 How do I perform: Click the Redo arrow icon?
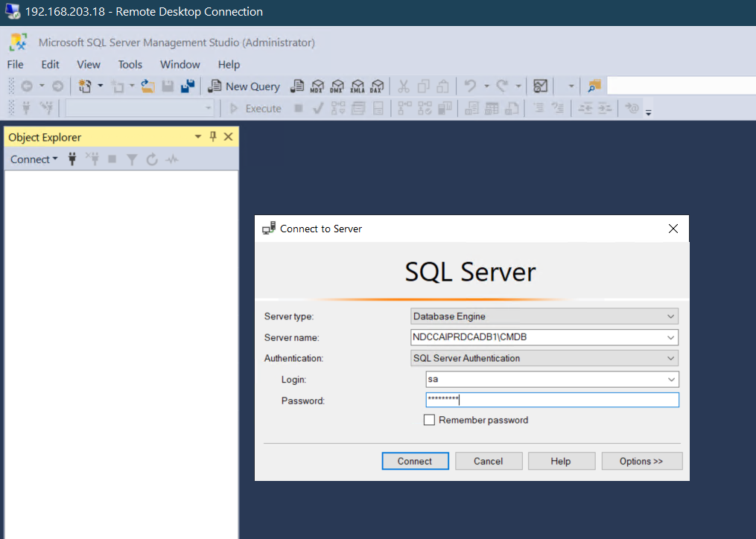503,86
